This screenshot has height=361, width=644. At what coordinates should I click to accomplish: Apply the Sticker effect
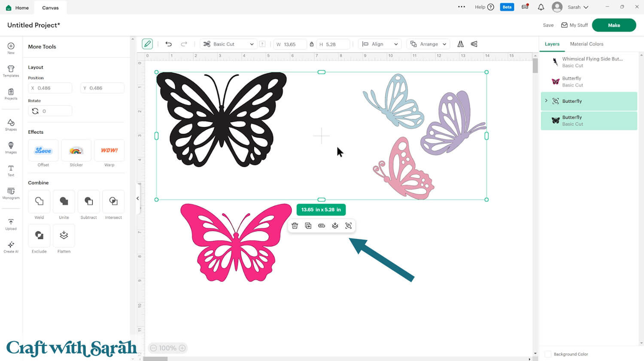(x=76, y=150)
